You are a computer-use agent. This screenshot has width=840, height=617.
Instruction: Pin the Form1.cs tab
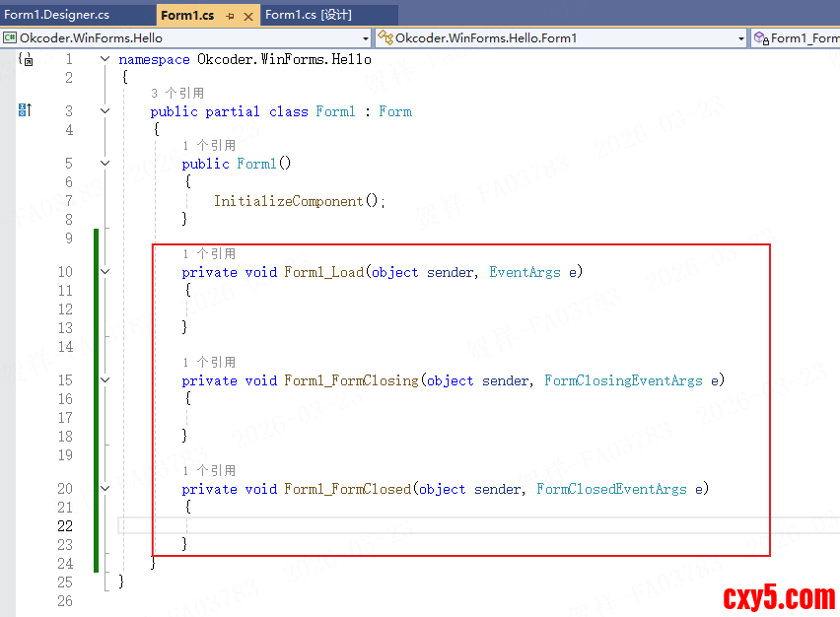[x=230, y=16]
